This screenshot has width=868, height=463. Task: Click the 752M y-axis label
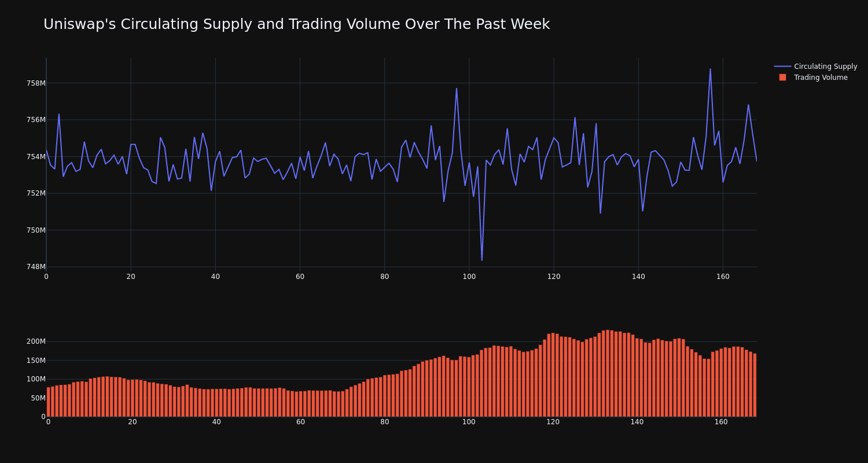tap(36, 193)
